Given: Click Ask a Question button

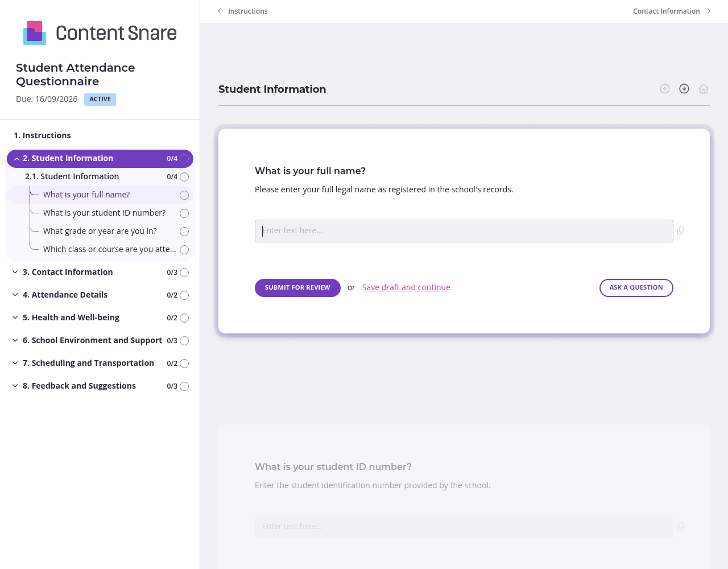Looking at the screenshot, I should point(636,288).
